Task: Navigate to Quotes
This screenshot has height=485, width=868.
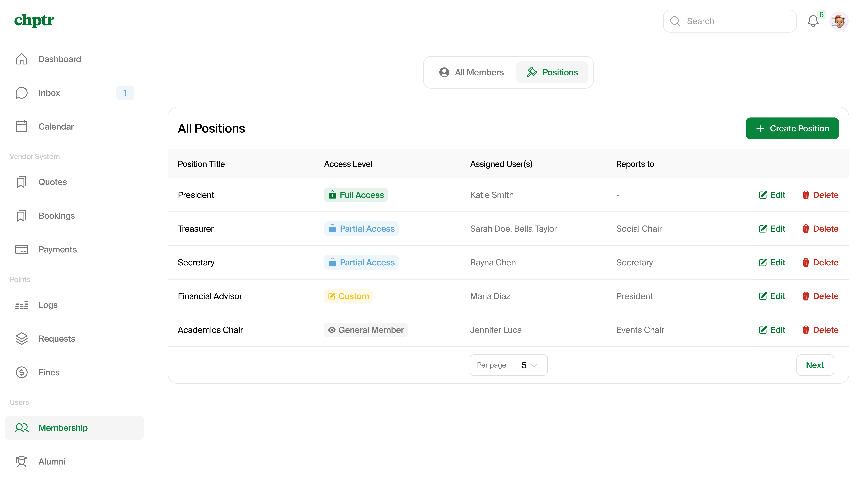Action: click(x=74, y=182)
